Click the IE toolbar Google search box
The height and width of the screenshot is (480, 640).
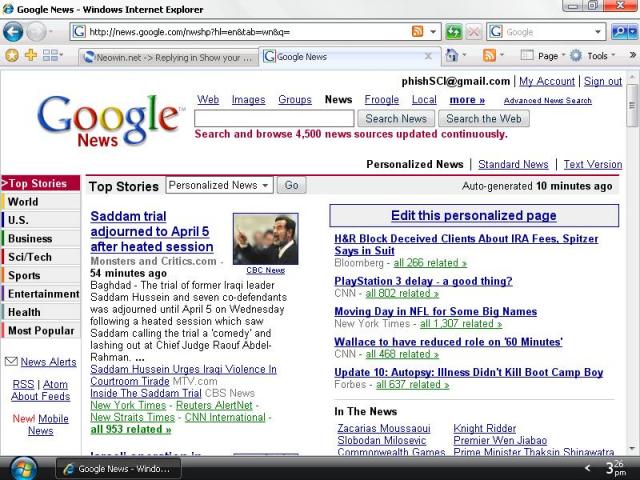[x=547, y=32]
